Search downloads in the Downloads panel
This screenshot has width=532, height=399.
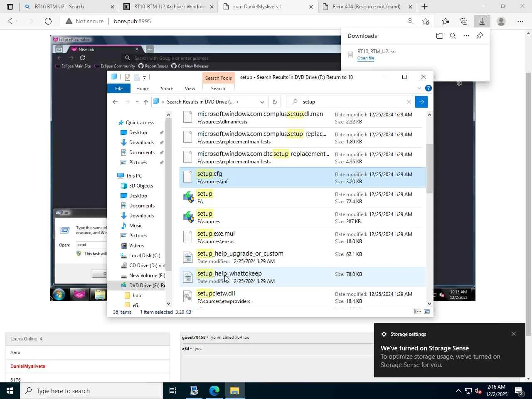453,36
